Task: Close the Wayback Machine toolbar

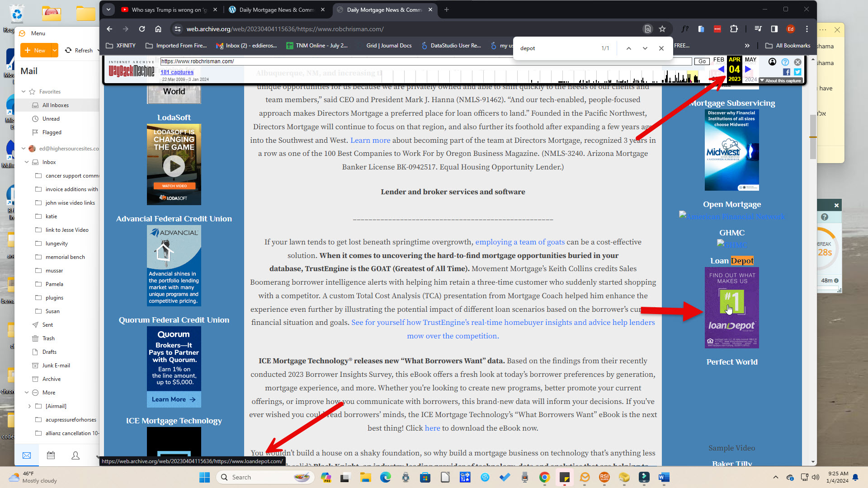Action: click(x=798, y=62)
